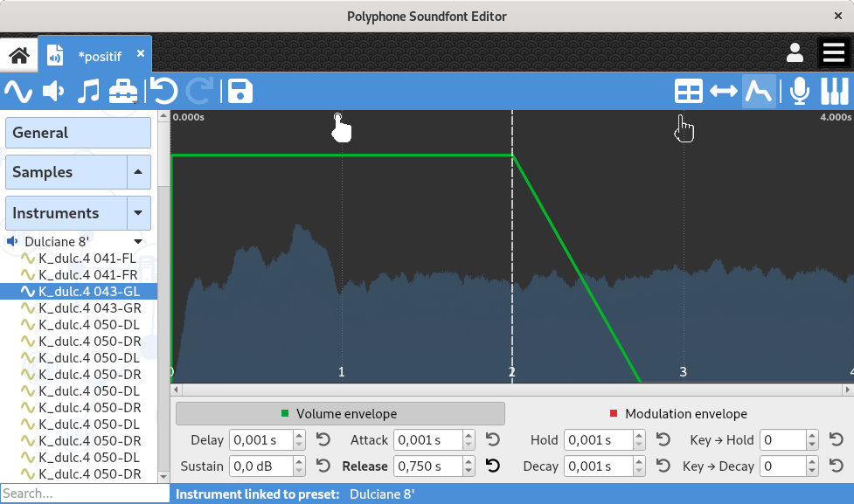Close the Polyphone window
Screen dimensions: 854x504
[838, 16]
